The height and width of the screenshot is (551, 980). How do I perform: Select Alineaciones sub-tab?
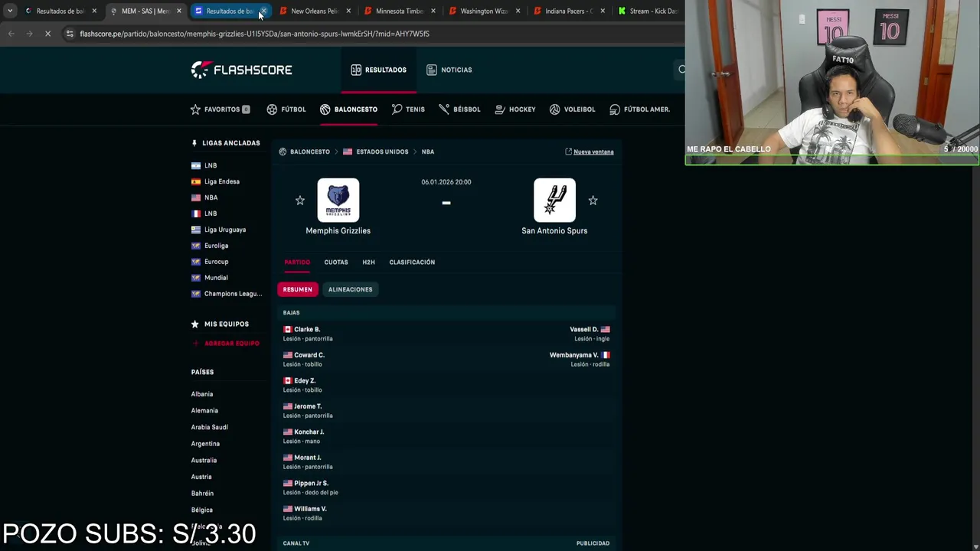point(350,289)
